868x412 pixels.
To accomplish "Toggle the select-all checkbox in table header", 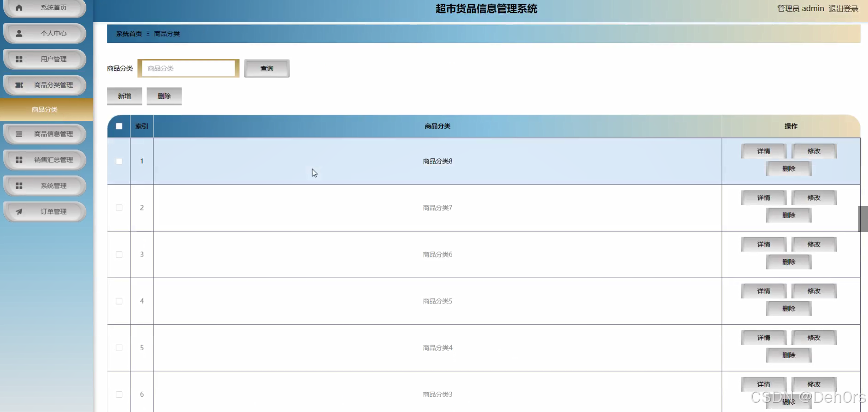I will [x=119, y=126].
